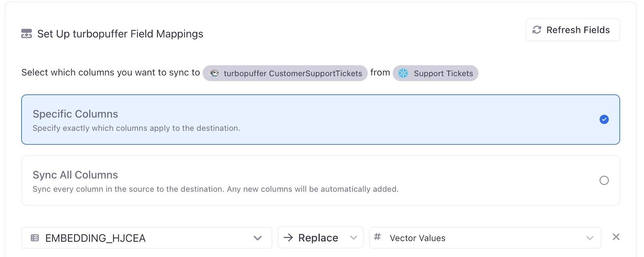Click the right arrow icon beside Replace
The image size is (644, 257).
tap(288, 238)
